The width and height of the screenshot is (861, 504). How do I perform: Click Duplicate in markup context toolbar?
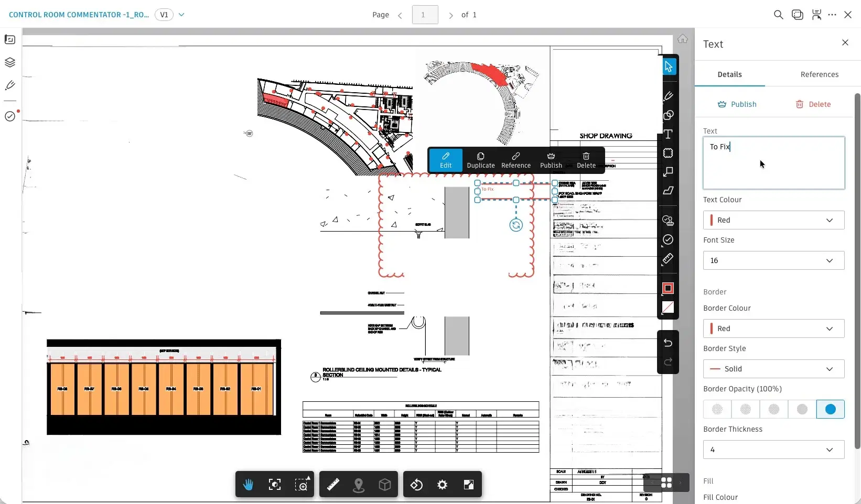pyautogui.click(x=481, y=160)
